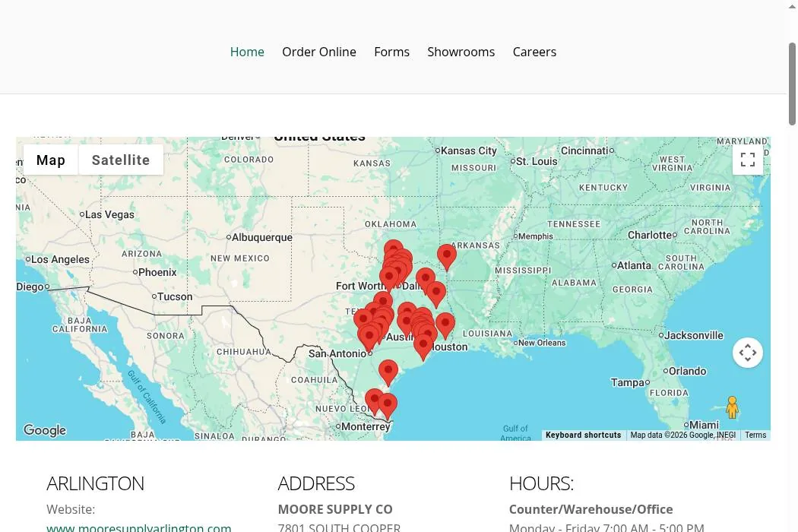
Task: Click the red marker southeast of San Antonio on the coast
Action: click(x=388, y=372)
